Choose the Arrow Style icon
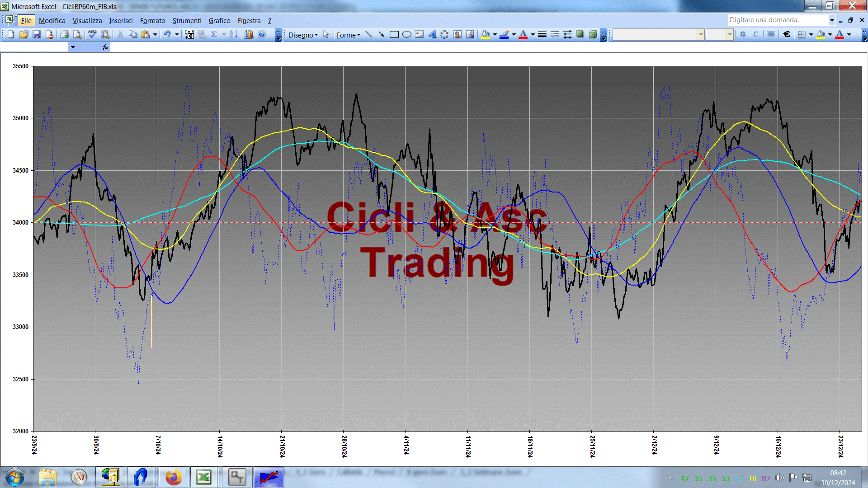 [x=567, y=34]
